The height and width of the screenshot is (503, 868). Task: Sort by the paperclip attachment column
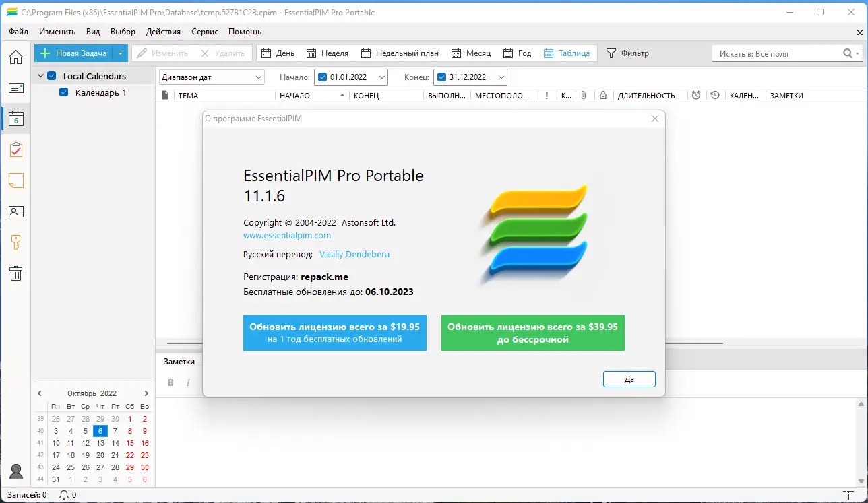tap(583, 95)
